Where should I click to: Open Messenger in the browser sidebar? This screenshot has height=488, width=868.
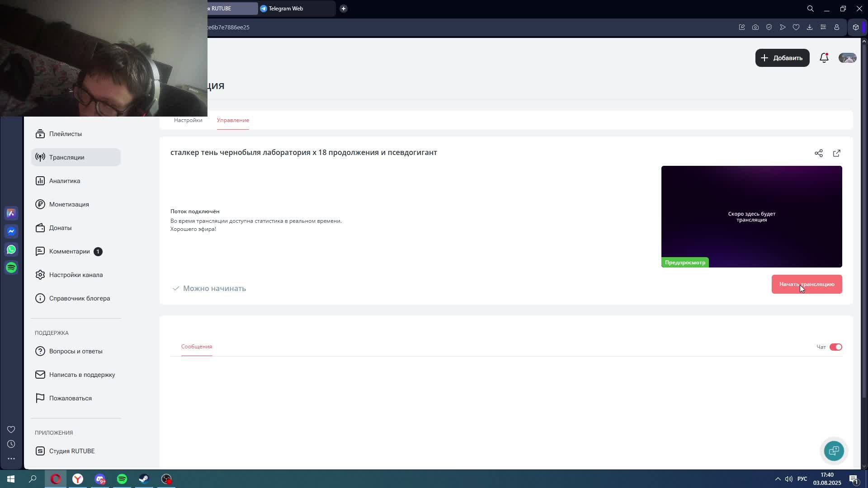[x=11, y=231]
